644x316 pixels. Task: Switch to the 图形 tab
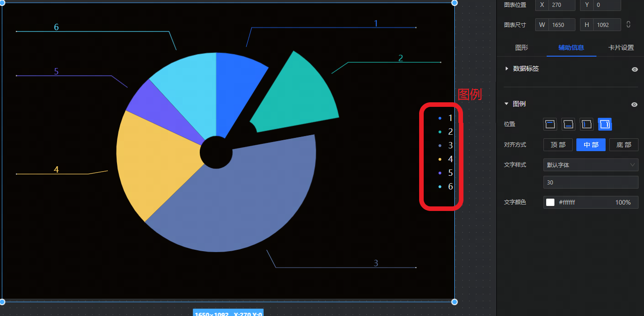point(522,47)
